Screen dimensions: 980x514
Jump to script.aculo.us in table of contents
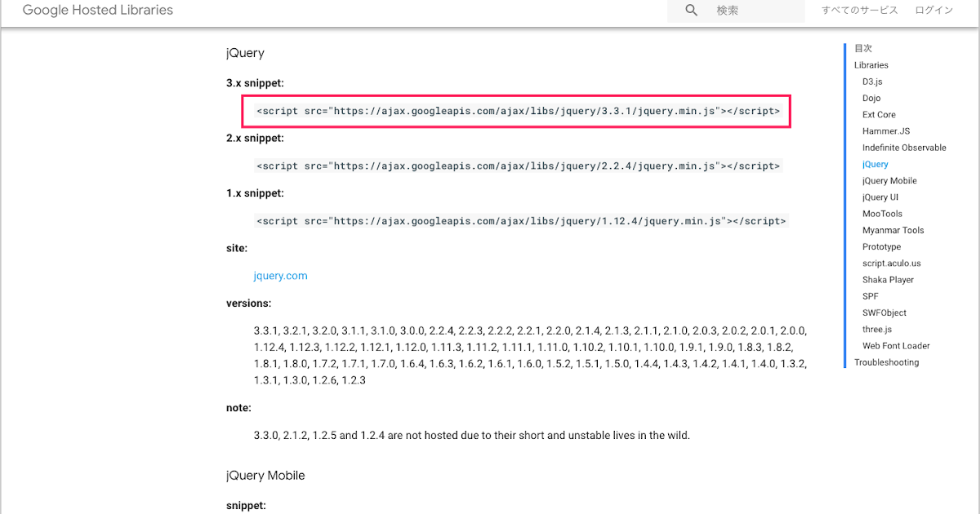pyautogui.click(x=891, y=264)
